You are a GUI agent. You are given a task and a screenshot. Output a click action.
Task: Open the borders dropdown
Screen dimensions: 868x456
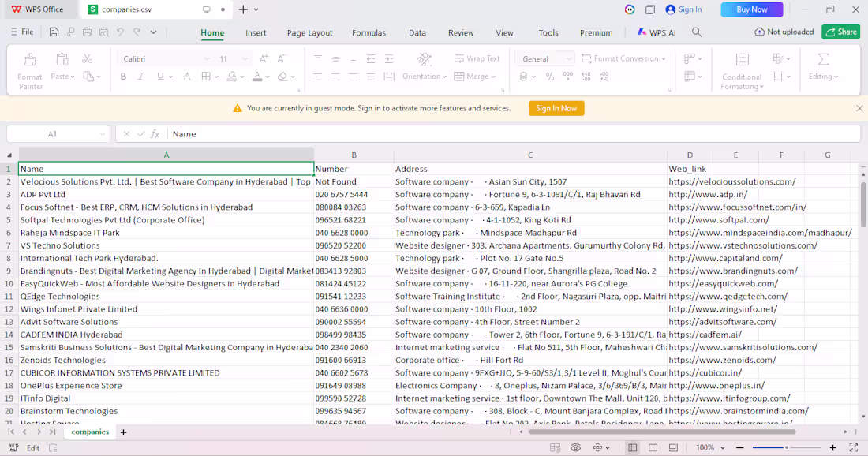216,77
